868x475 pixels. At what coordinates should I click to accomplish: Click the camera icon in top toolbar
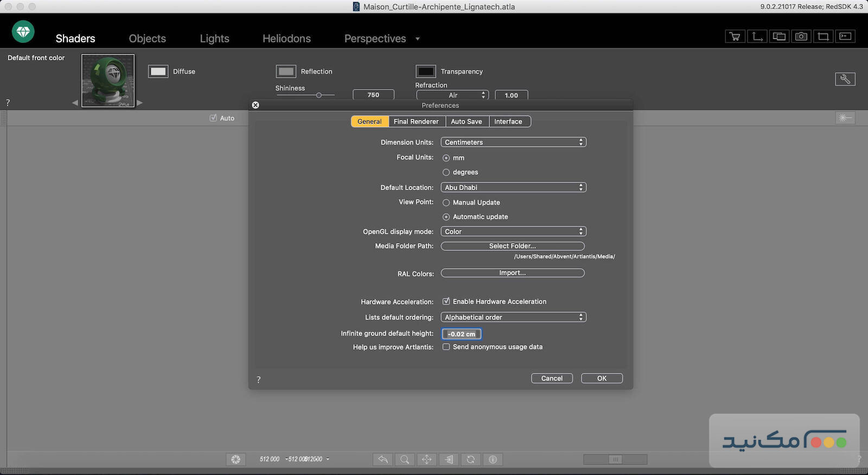801,36
